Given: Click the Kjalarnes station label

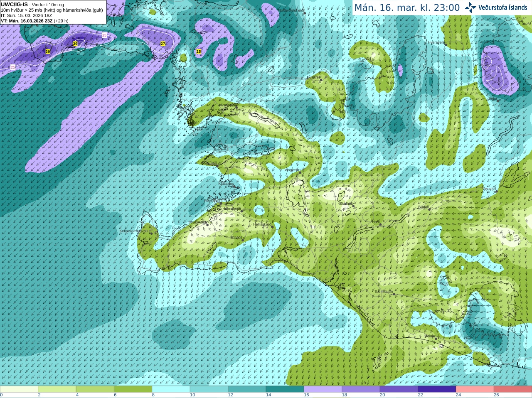Looking at the screenshot, I should click(x=226, y=183).
